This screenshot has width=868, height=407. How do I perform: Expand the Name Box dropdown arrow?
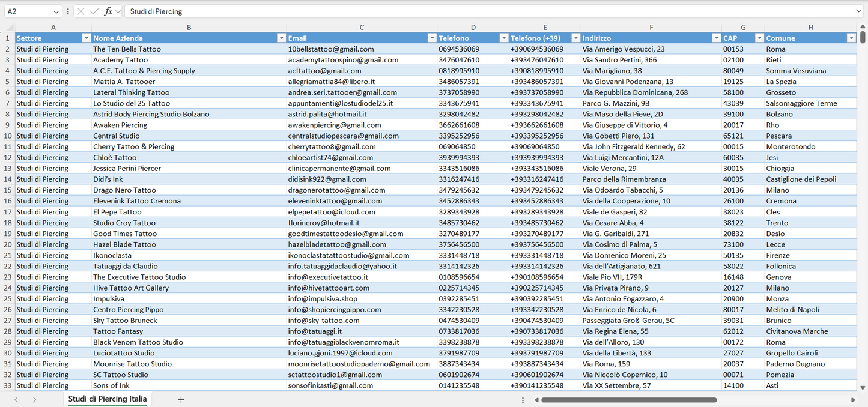[56, 11]
